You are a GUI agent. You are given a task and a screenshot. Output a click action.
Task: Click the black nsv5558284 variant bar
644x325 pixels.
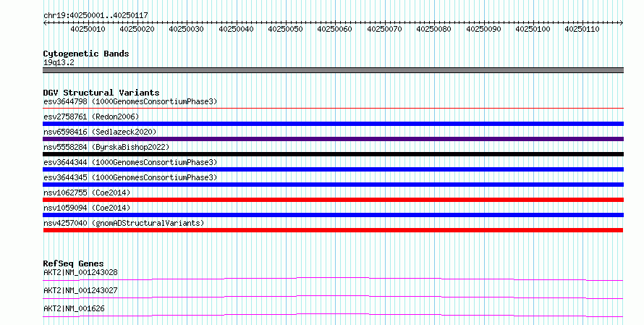(x=333, y=154)
